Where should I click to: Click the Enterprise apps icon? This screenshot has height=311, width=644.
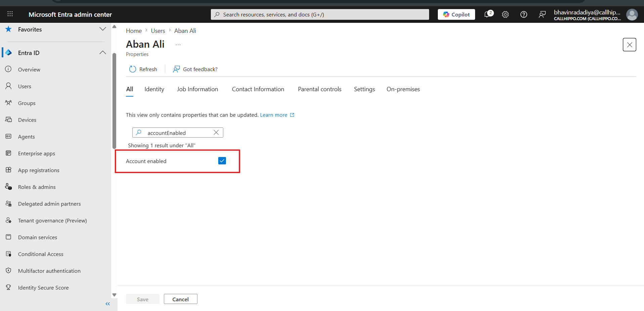pyautogui.click(x=8, y=153)
